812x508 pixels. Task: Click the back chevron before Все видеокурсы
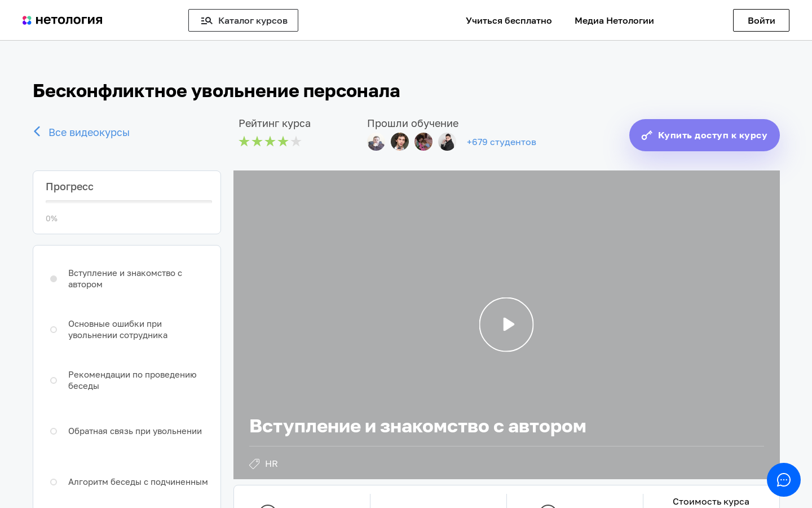[37, 132]
